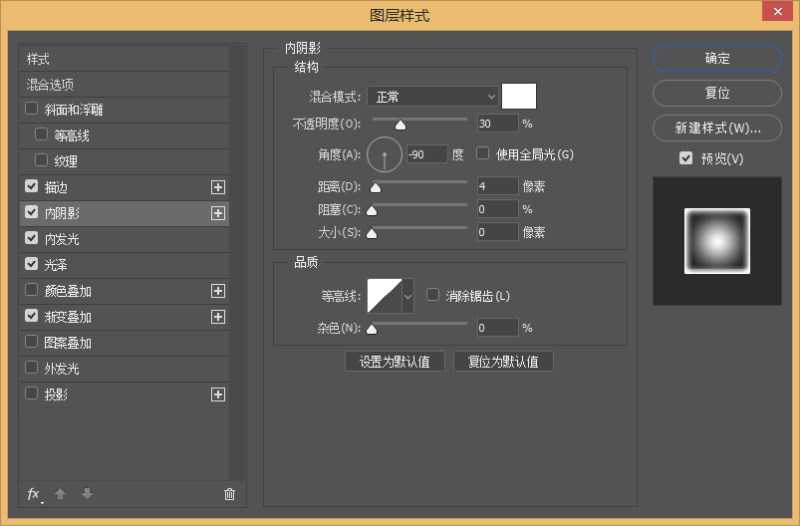Click plus icon next to 颜色叠加

pos(218,291)
